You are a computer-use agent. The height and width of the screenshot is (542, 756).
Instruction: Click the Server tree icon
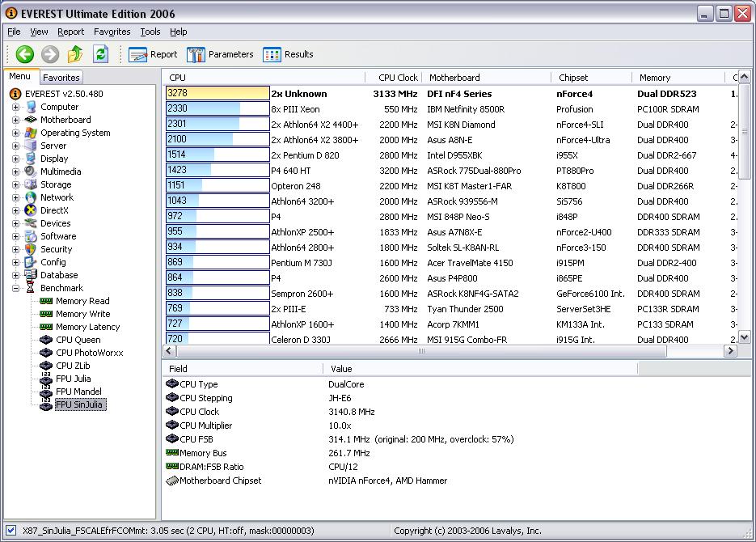pyautogui.click(x=31, y=146)
